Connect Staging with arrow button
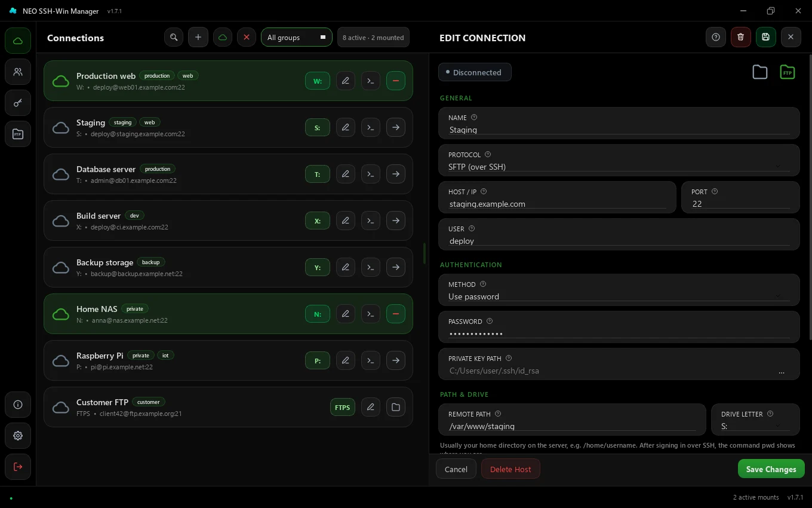The height and width of the screenshot is (508, 812). tap(396, 127)
